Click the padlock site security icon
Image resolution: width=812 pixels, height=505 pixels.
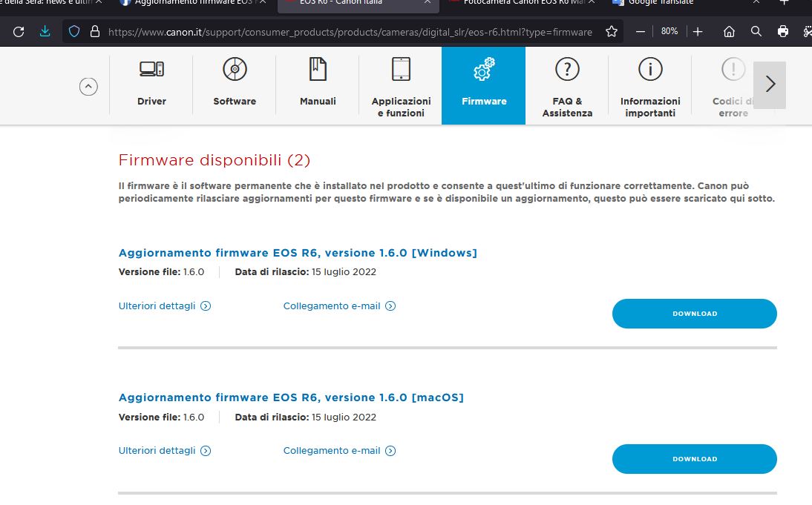point(95,32)
